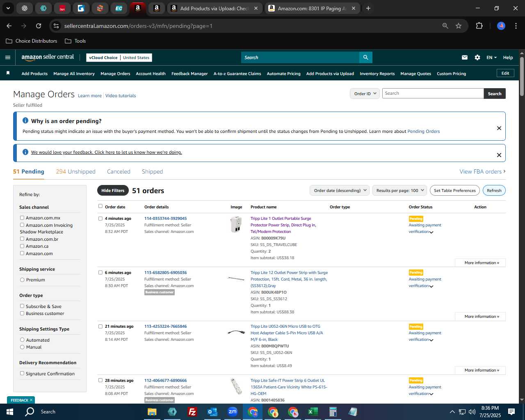Check the Subscribe & Save order type
This screenshot has width=525, height=420.
22,306
